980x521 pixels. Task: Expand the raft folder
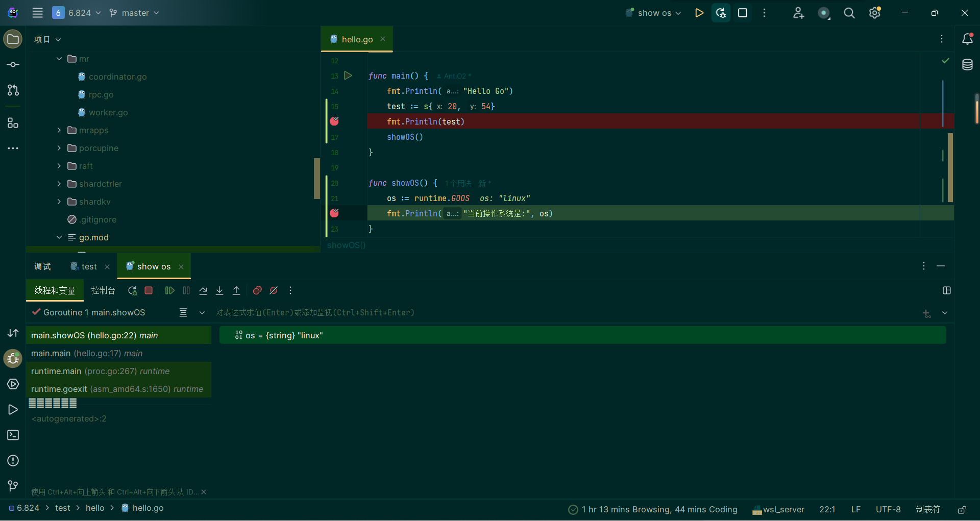coord(59,166)
